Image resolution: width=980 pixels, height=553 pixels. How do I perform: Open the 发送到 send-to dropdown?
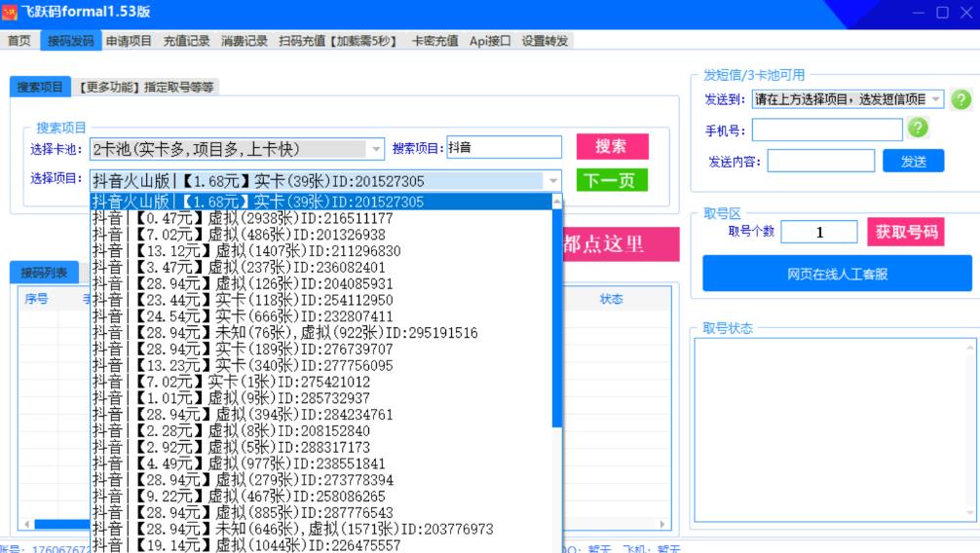coord(935,99)
